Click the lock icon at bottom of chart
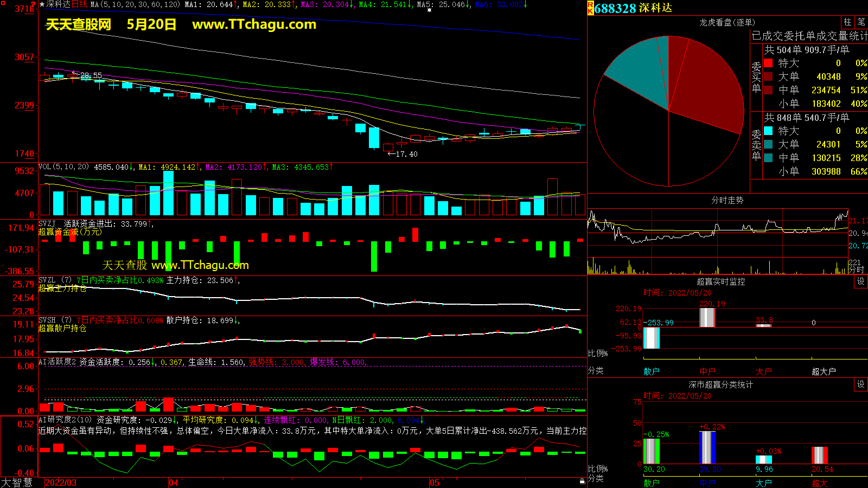This screenshot has height=488, width=868. (582, 481)
